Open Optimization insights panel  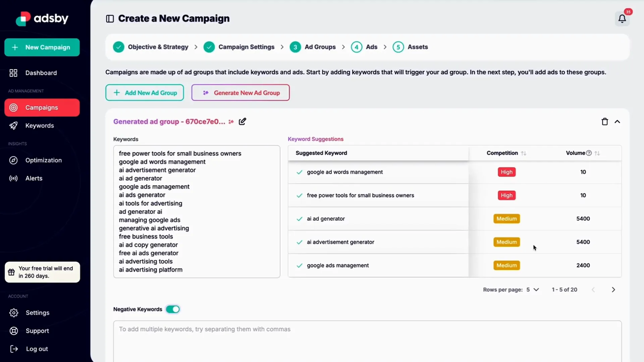(x=43, y=160)
